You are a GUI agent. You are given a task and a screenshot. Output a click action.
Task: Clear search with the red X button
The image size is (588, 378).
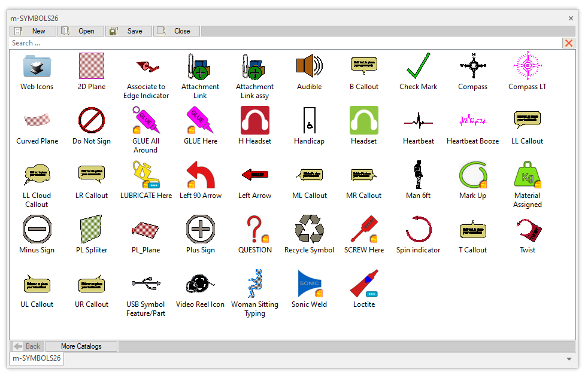tap(569, 43)
